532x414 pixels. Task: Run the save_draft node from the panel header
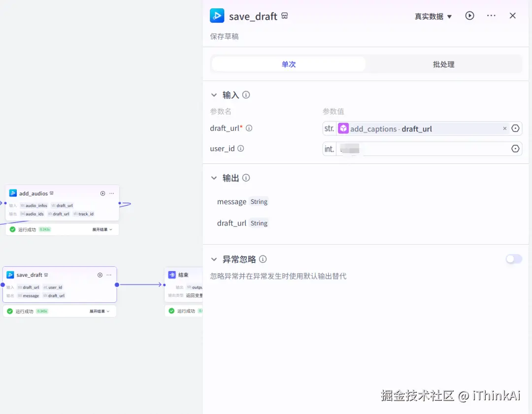coord(469,15)
